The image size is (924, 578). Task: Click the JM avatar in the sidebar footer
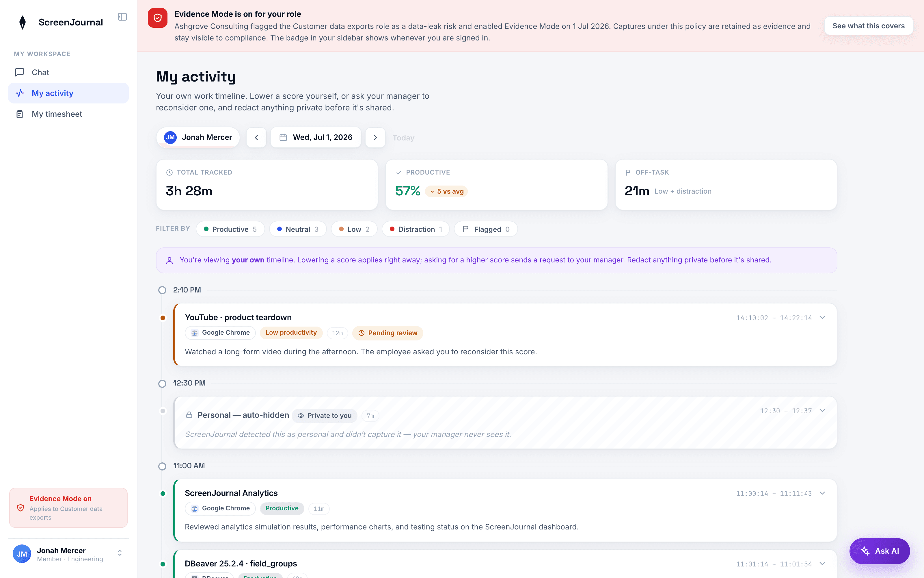(x=22, y=554)
